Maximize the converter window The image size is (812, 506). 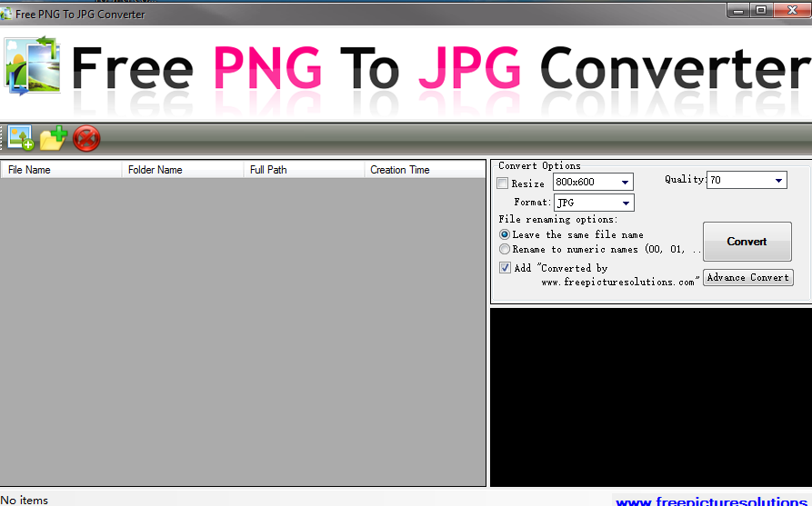(761, 10)
